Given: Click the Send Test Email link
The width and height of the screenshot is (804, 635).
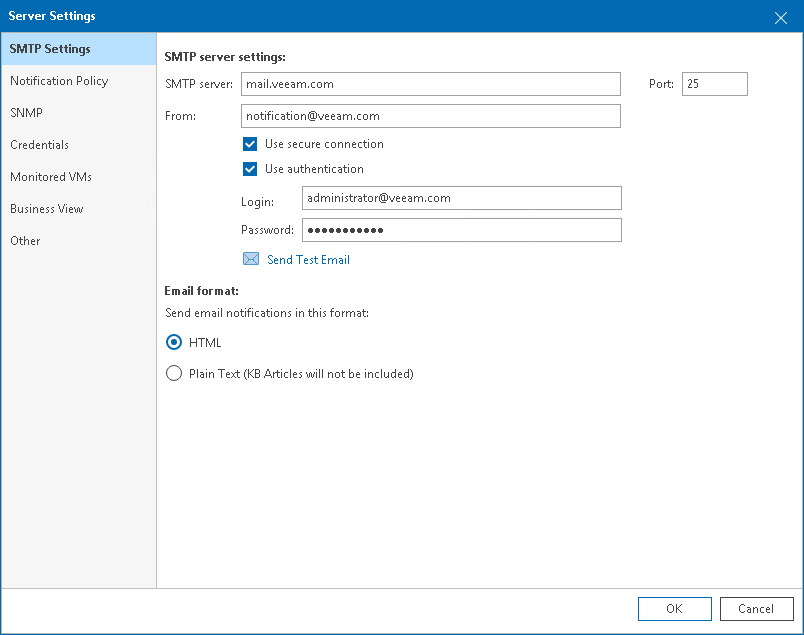Looking at the screenshot, I should tap(308, 260).
